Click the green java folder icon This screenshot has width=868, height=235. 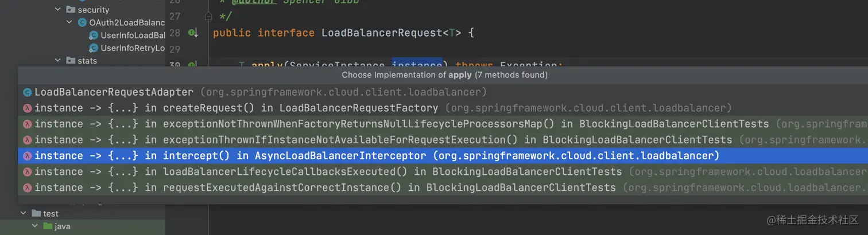coord(48,226)
